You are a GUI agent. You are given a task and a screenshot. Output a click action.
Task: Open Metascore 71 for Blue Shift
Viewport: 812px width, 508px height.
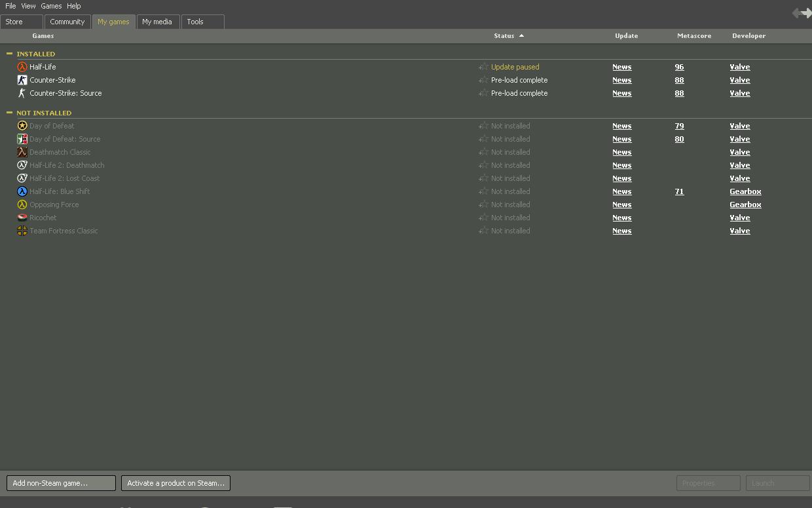point(679,191)
